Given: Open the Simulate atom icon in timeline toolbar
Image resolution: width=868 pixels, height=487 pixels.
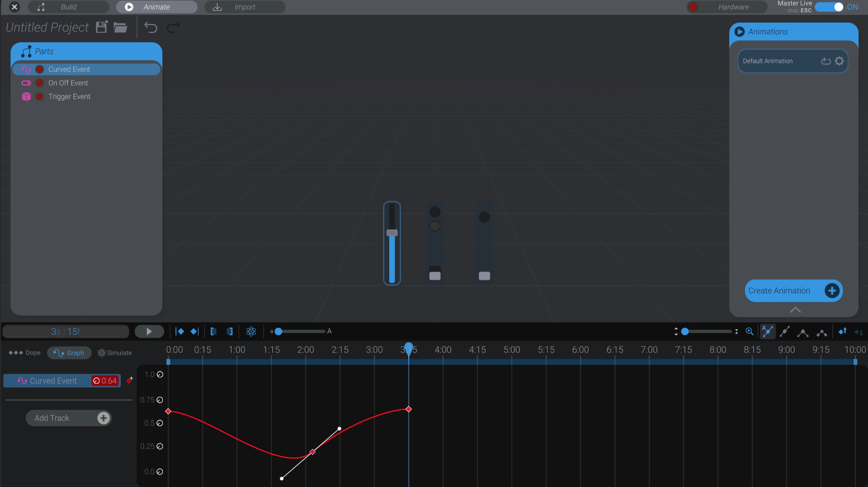Looking at the screenshot, I should [251, 331].
